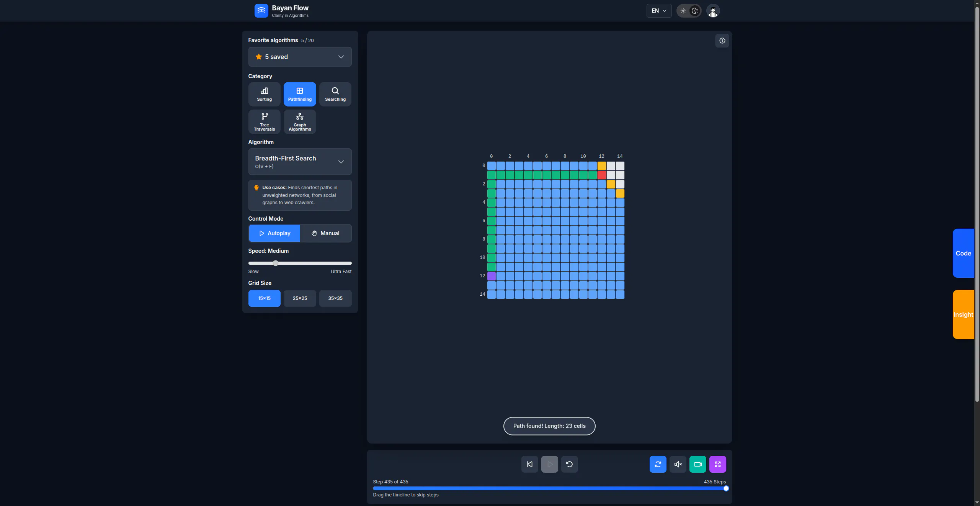Select the Pathfinding category
Image resolution: width=980 pixels, height=506 pixels.
tap(300, 94)
